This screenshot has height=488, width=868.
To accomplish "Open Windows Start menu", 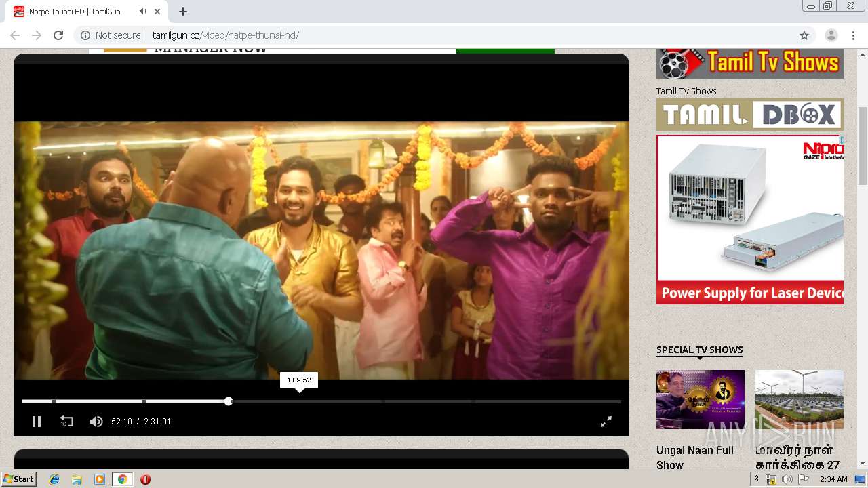I will tap(18, 479).
